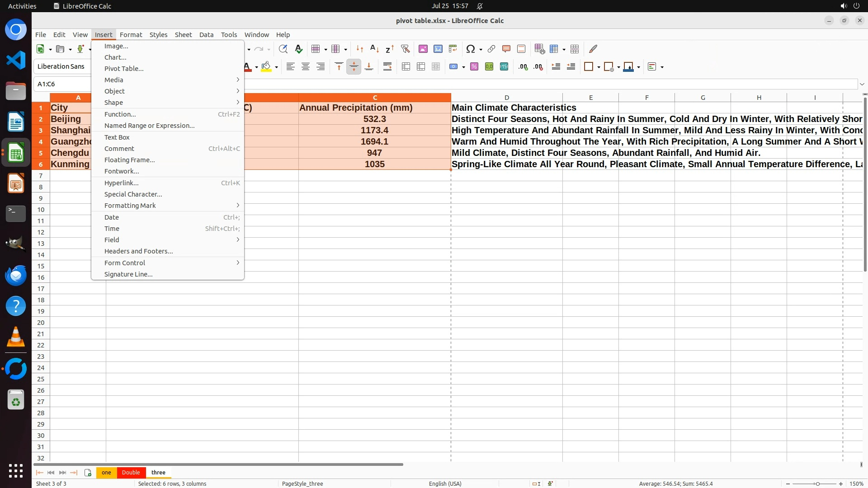Screen dimensions: 868x488
Task: Click Sort Ascending icon
Action: tap(374, 49)
